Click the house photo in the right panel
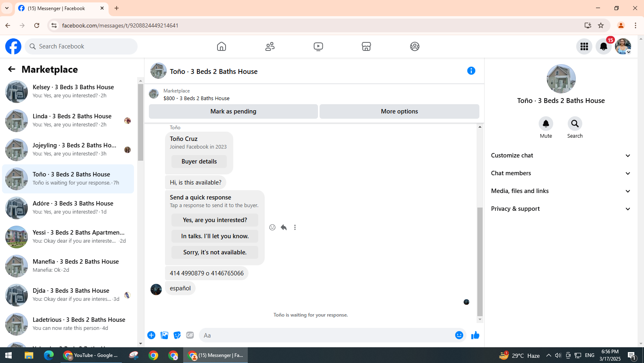This screenshot has width=644, height=363. [561, 79]
